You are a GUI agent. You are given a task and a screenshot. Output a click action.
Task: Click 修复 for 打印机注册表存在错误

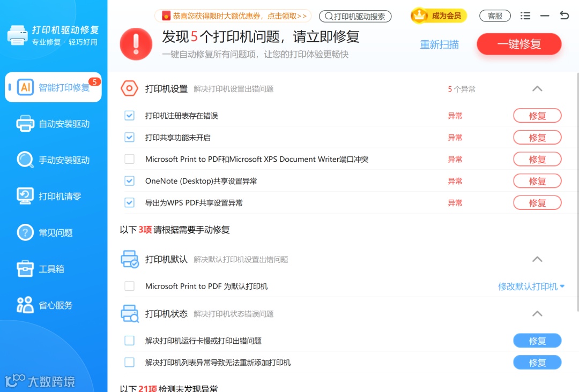click(537, 116)
